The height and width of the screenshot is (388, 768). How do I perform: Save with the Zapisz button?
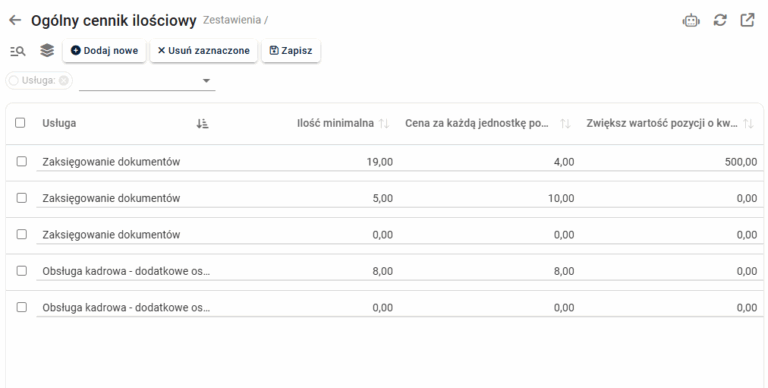pyautogui.click(x=291, y=50)
